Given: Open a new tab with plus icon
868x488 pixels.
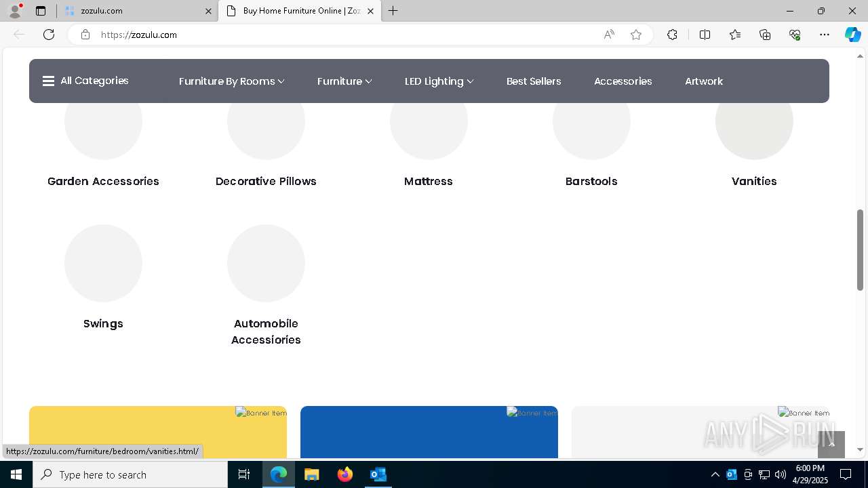Looking at the screenshot, I should point(393,11).
